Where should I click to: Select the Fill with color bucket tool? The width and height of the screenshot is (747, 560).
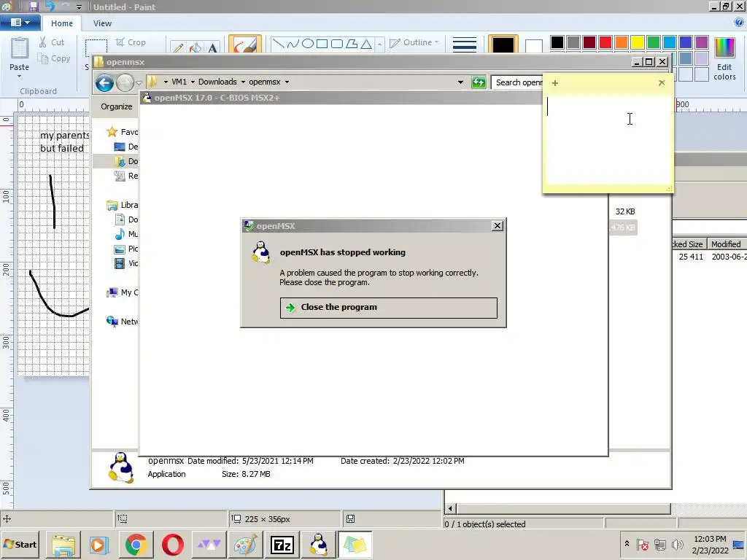tap(196, 47)
